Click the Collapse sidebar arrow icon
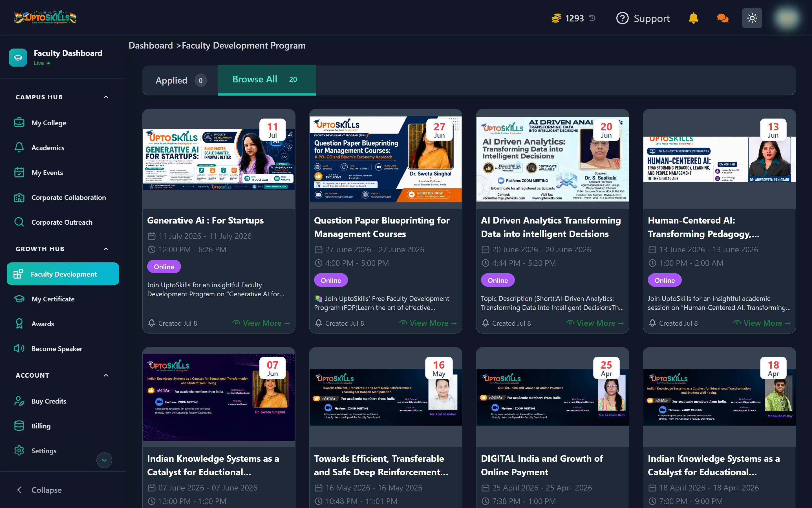812x508 pixels. [x=19, y=490]
